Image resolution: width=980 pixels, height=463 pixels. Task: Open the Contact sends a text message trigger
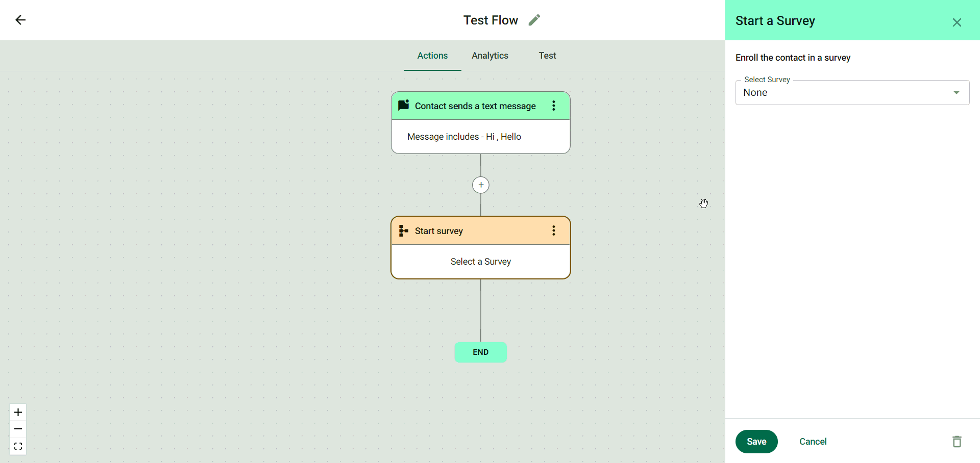[x=475, y=106]
